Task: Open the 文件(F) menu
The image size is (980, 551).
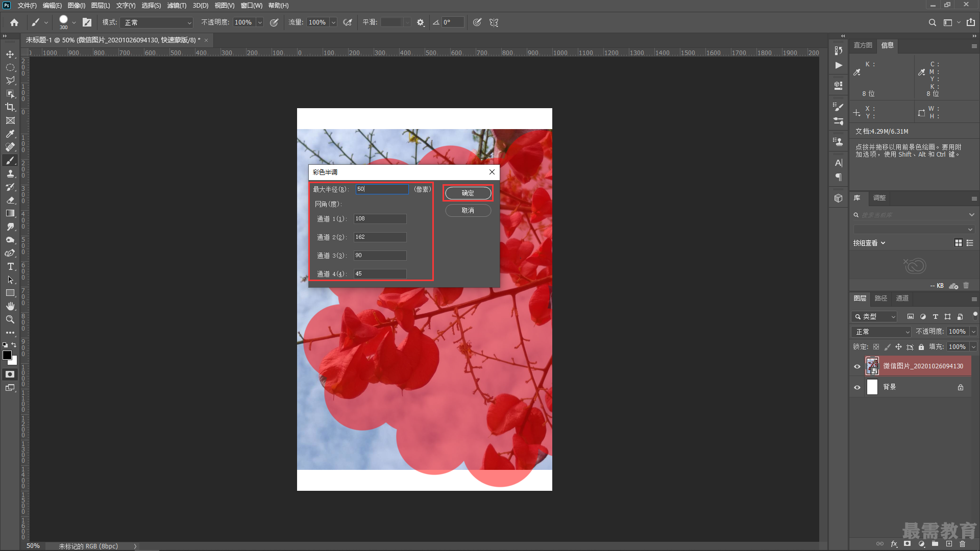Action: click(27, 6)
